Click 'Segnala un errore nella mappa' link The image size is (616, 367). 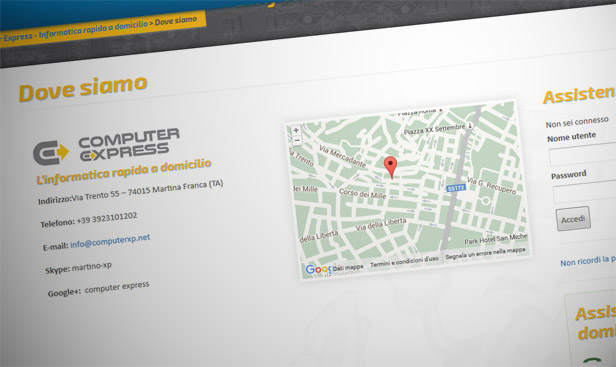(485, 253)
